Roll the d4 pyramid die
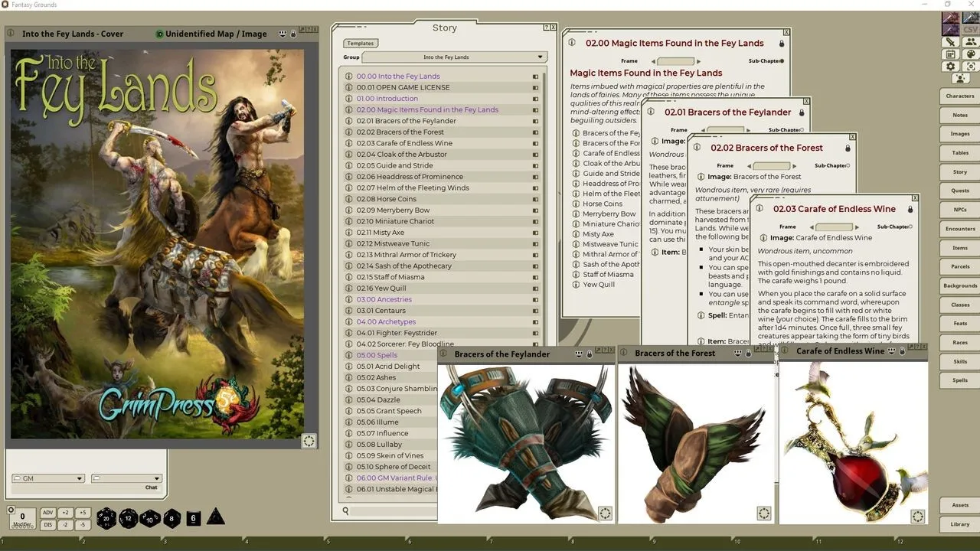The height and width of the screenshot is (551, 980). click(x=216, y=517)
